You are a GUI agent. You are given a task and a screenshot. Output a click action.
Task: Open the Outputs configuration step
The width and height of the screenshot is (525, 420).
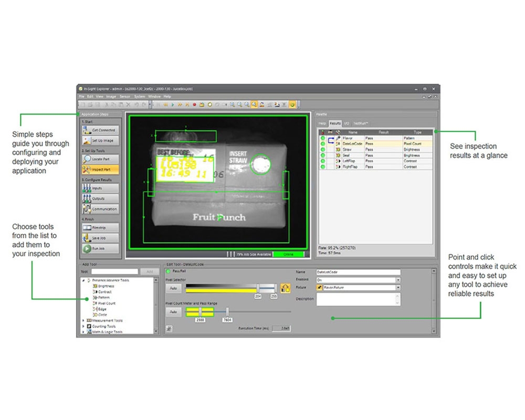point(100,198)
